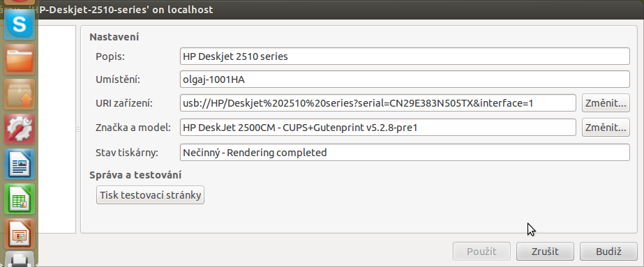The image size is (644, 267).
Task: Click Změnit... beside Značka a model
Action: [606, 128]
